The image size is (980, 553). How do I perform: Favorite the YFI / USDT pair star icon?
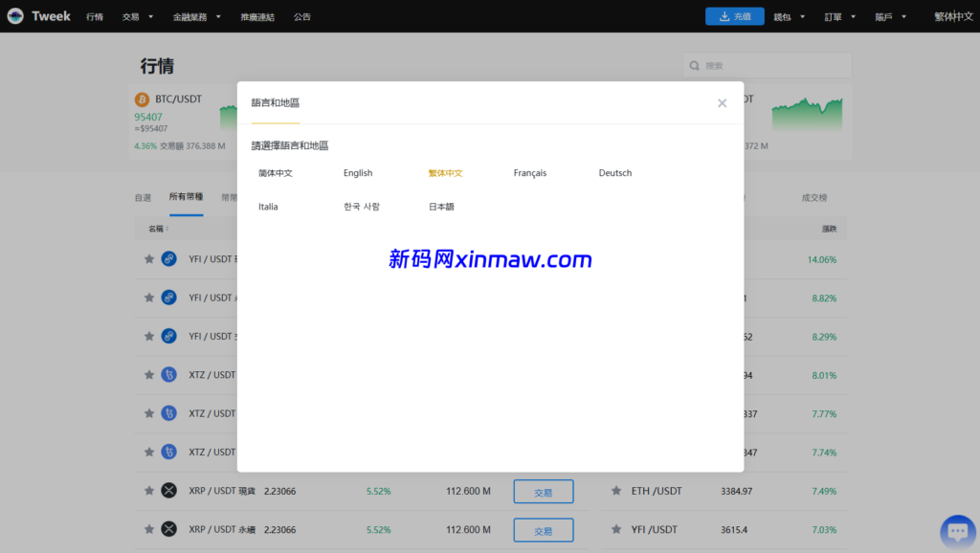pyautogui.click(x=149, y=258)
